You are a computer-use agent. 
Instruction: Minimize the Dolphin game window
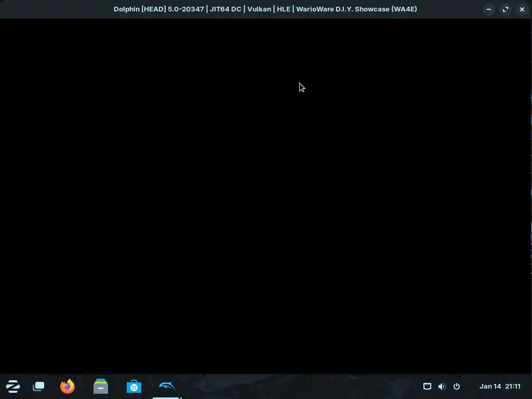pyautogui.click(x=489, y=9)
